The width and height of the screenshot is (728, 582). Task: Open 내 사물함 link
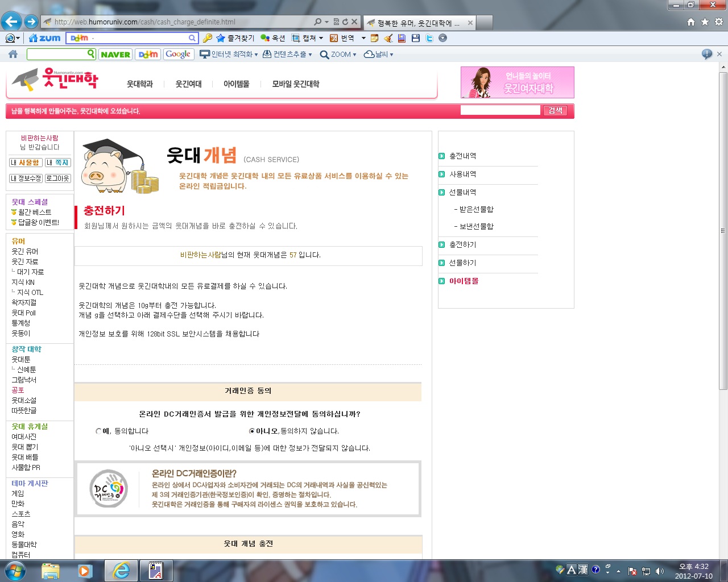tap(26, 163)
